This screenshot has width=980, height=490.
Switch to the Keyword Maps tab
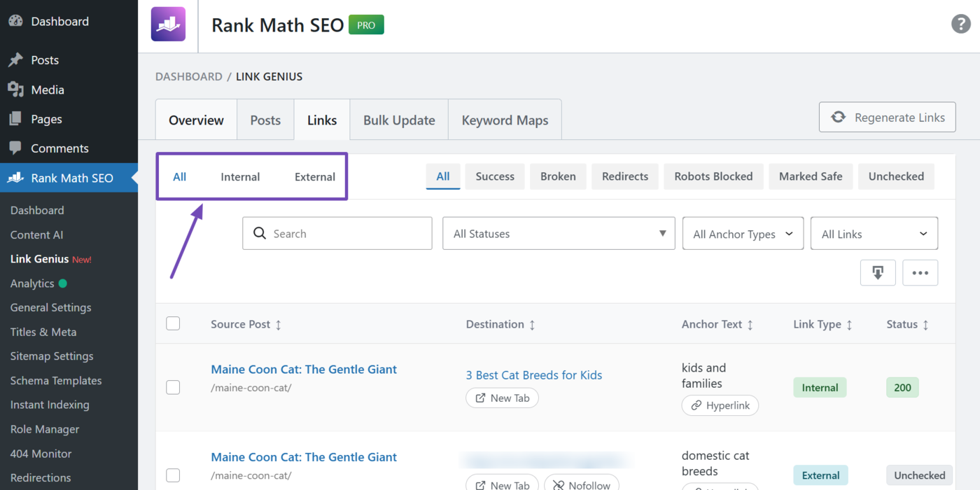[505, 120]
